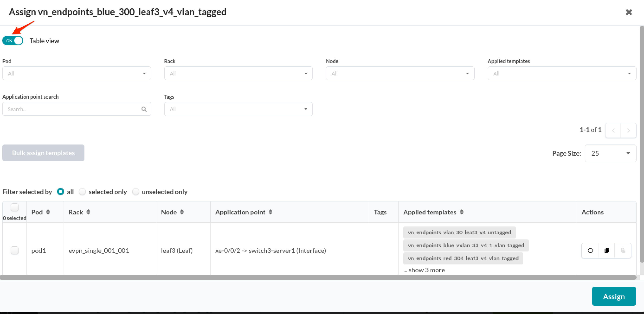Sort table by Node column

click(182, 212)
